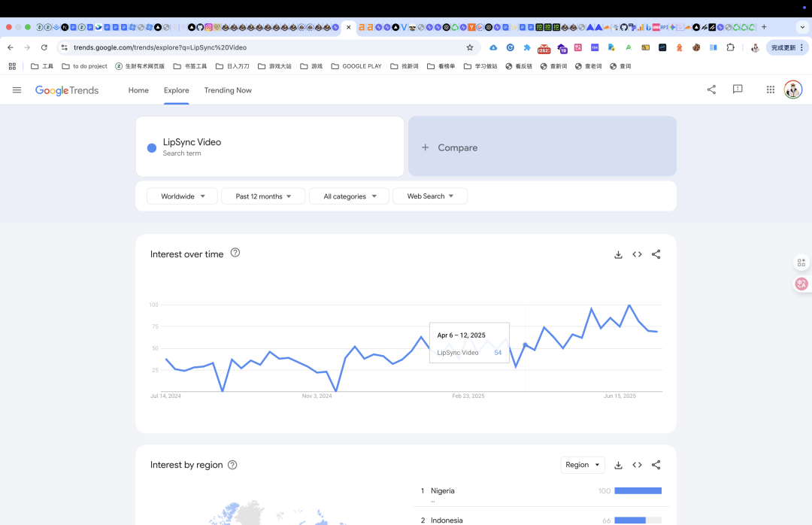Download Interest by region CSV
Viewport: 812px width, 525px height.
618,465
